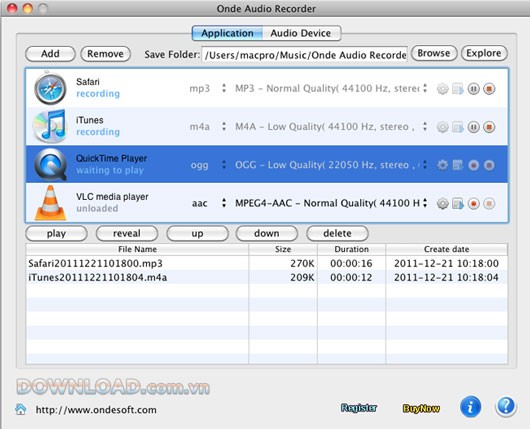530x429 pixels.
Task: Click the home icon beside website URL
Action: [21, 409]
